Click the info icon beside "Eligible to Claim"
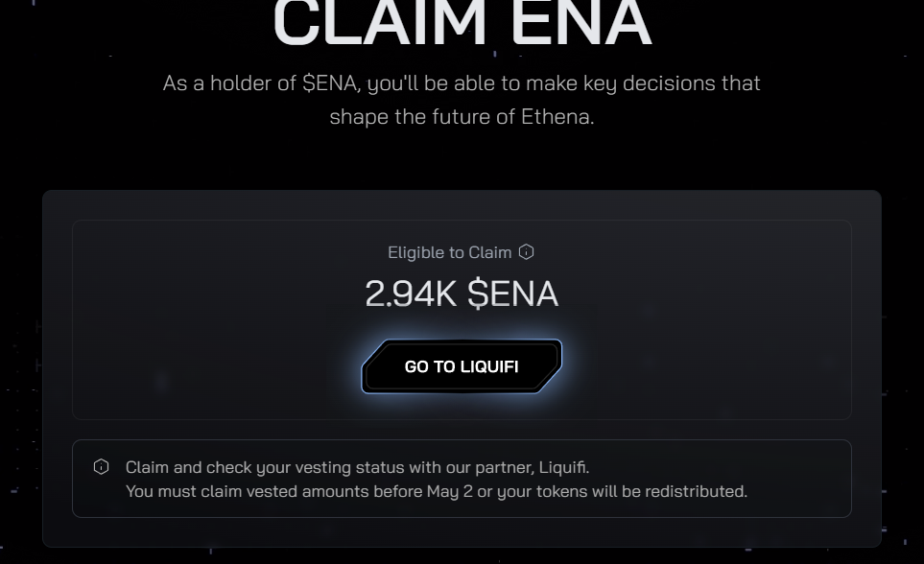Screen dimensions: 924x564 pos(525,251)
